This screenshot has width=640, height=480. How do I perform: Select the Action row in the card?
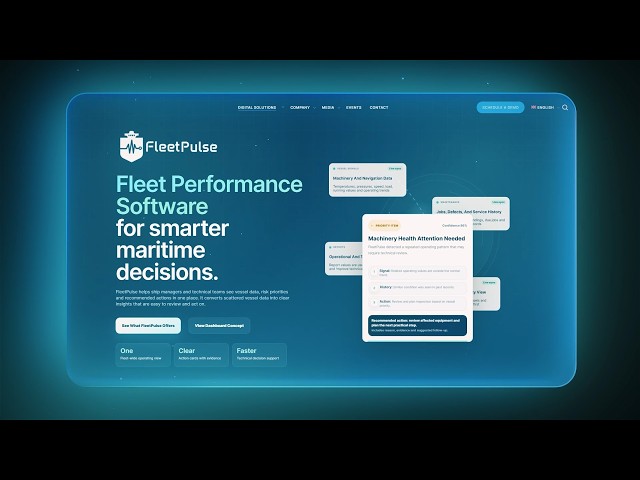418,302
